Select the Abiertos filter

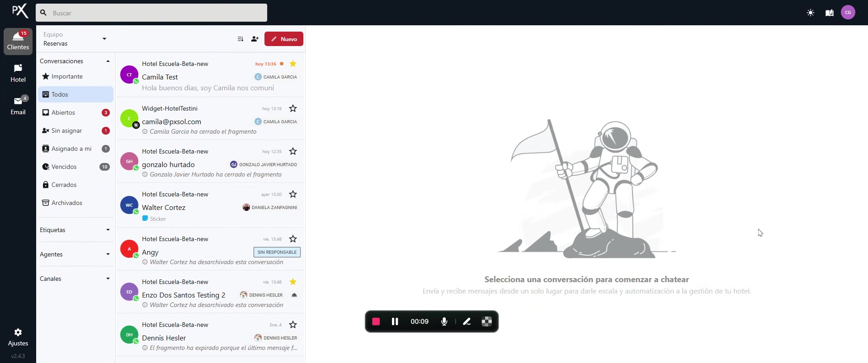click(x=63, y=112)
